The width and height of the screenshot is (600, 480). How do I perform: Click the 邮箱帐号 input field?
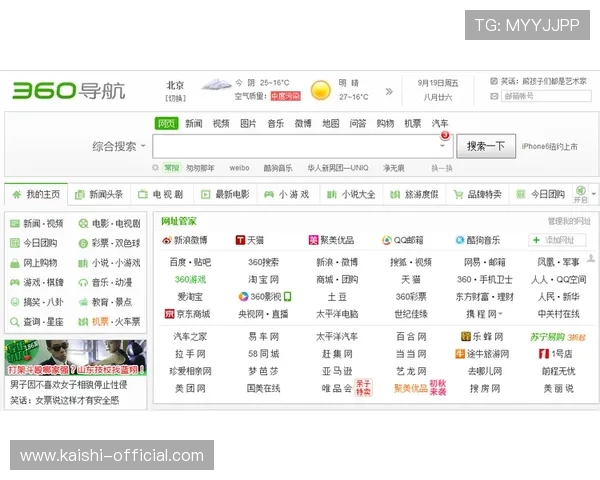coord(546,96)
